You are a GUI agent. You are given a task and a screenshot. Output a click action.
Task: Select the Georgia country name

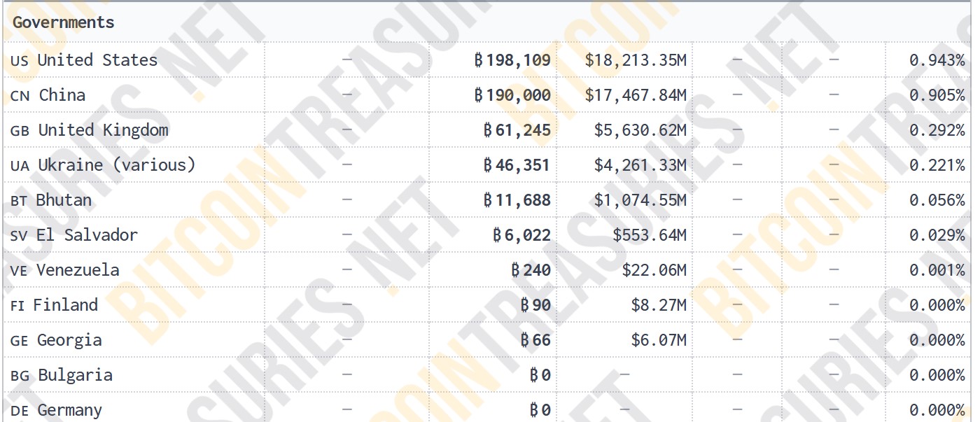coord(69,340)
